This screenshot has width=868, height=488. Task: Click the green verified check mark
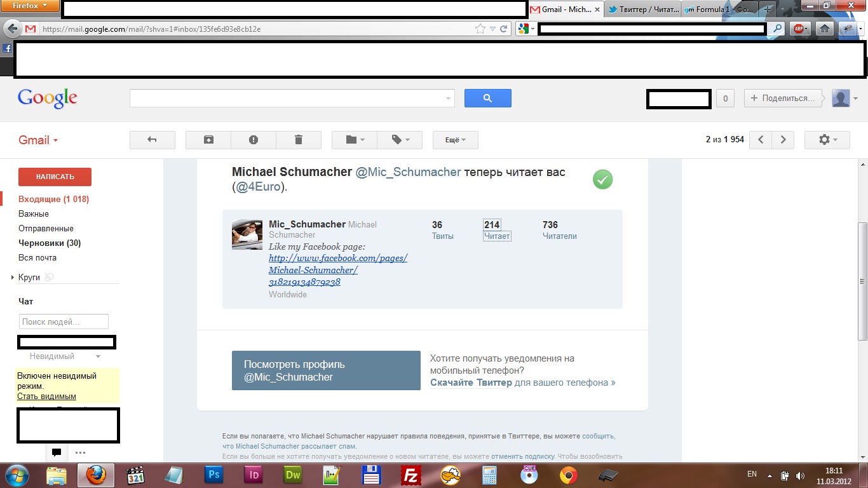(602, 180)
